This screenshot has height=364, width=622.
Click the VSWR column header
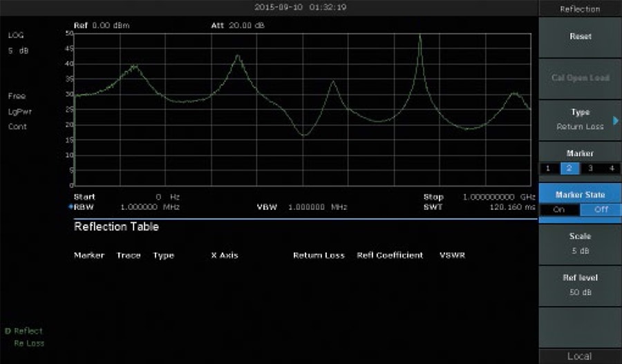(452, 256)
